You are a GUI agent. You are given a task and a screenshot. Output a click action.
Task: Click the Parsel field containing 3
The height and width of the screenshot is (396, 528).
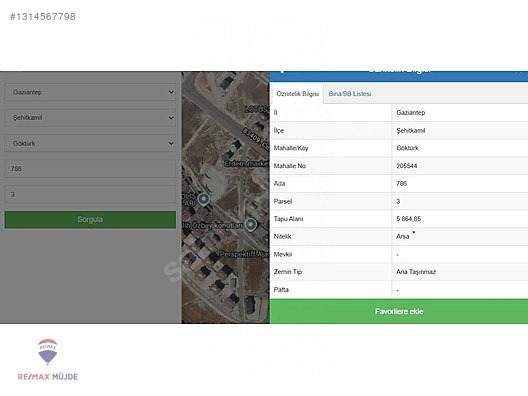90,194
